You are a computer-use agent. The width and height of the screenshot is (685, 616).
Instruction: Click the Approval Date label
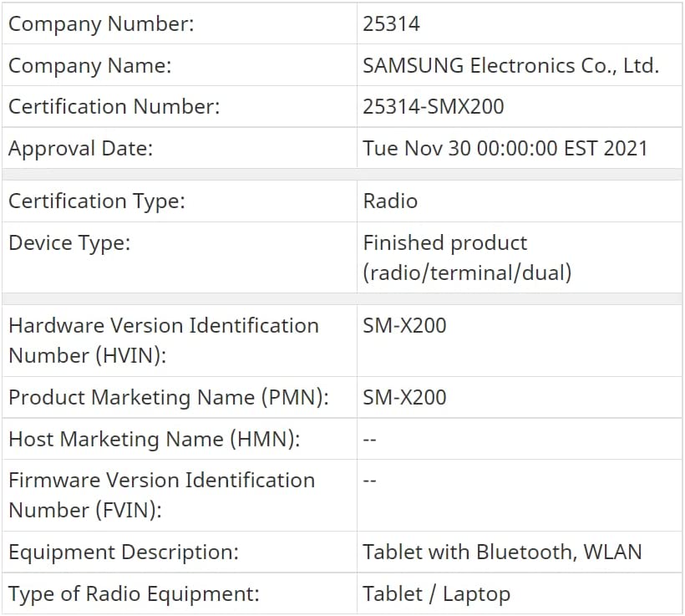coord(81,149)
